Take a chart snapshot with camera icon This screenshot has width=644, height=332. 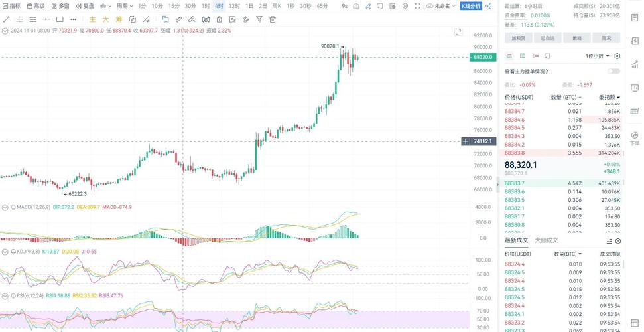pos(356,6)
